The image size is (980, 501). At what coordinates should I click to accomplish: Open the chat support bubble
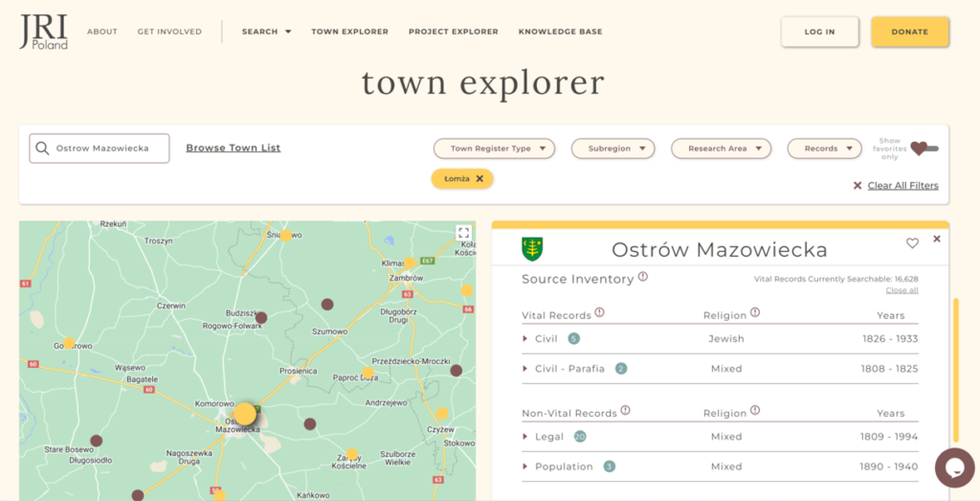point(954,467)
